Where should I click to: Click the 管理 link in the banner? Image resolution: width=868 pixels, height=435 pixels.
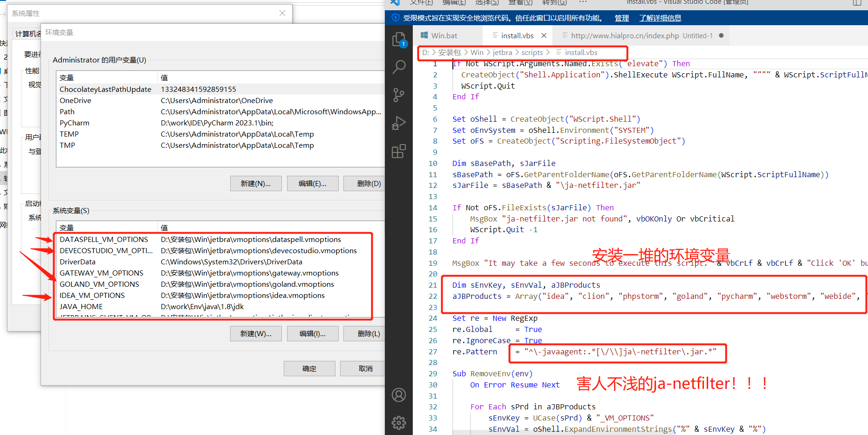tap(622, 18)
